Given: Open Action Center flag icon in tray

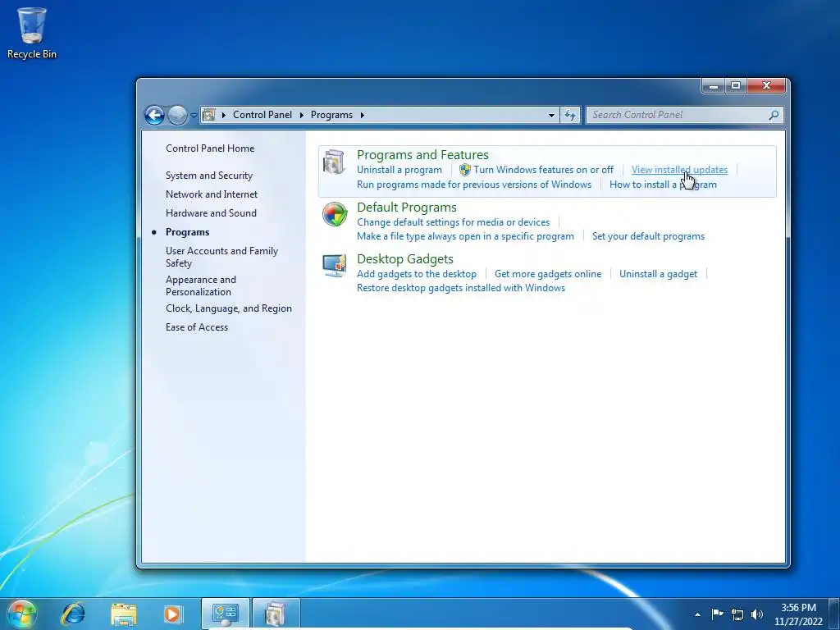Looking at the screenshot, I should click(x=717, y=614).
